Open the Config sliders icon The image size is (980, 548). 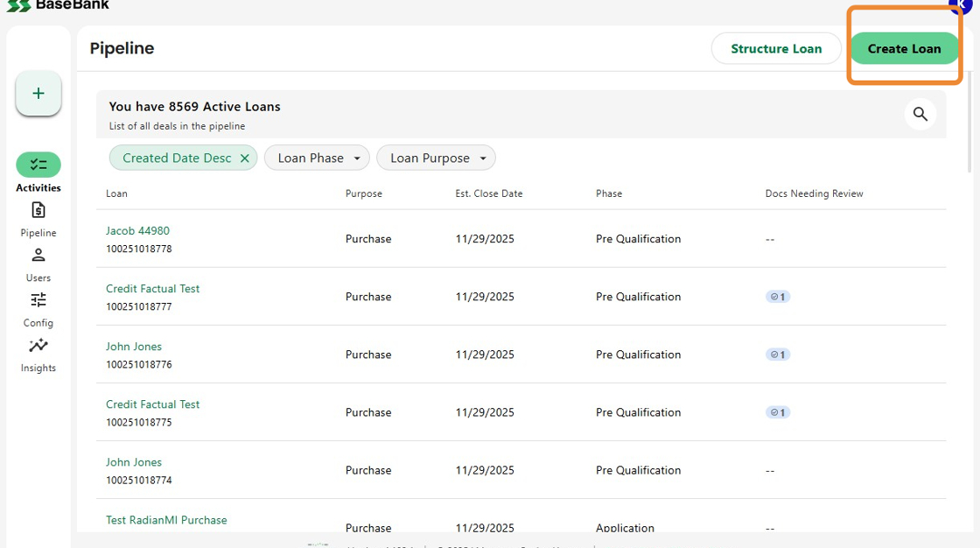[38, 300]
